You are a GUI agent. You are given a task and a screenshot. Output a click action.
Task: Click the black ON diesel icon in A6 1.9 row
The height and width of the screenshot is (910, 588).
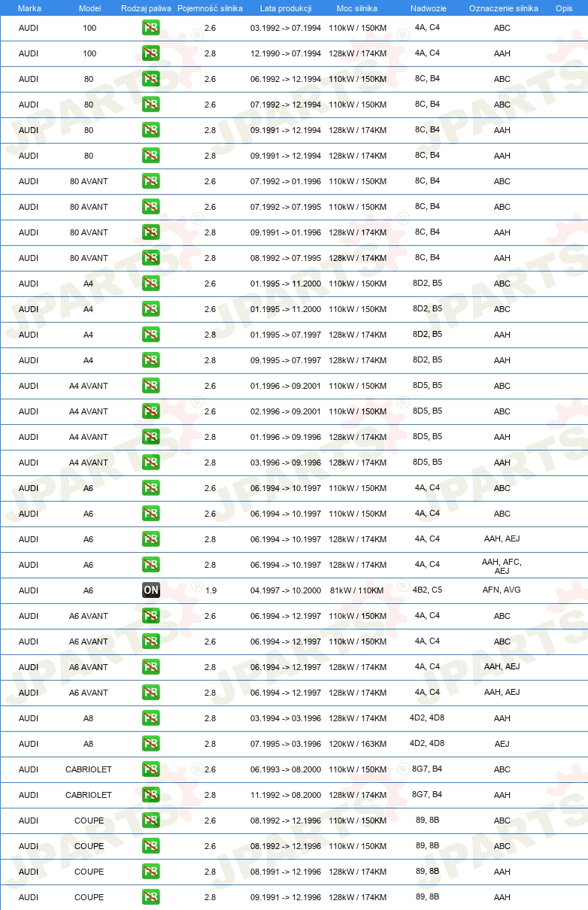tap(151, 590)
